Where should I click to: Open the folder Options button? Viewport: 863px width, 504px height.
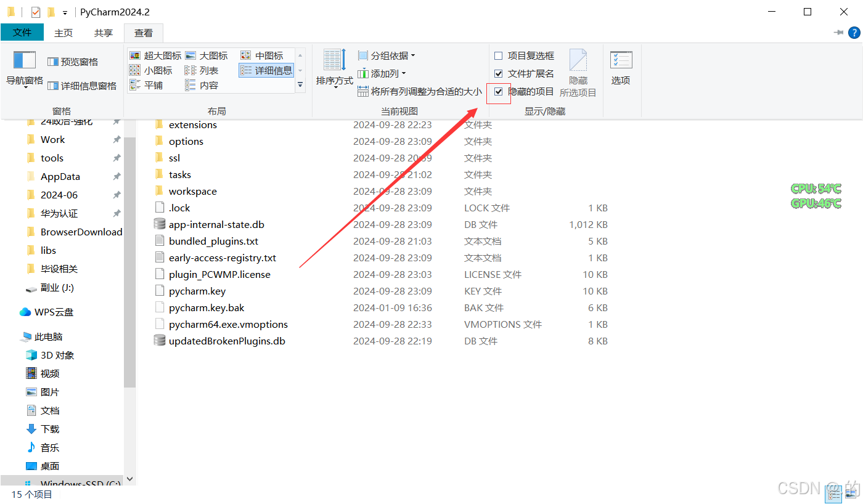click(621, 68)
